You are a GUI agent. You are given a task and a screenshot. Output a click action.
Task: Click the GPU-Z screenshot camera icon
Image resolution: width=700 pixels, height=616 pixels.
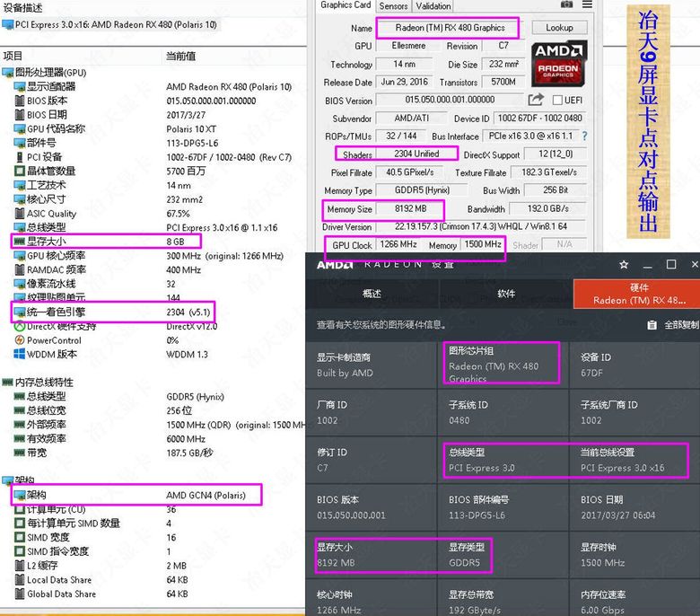[566, 4]
